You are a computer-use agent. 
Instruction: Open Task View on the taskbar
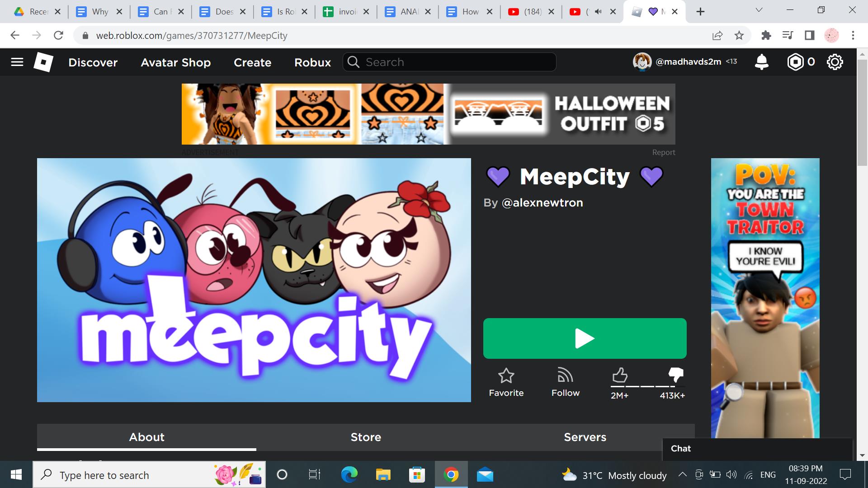[315, 474]
